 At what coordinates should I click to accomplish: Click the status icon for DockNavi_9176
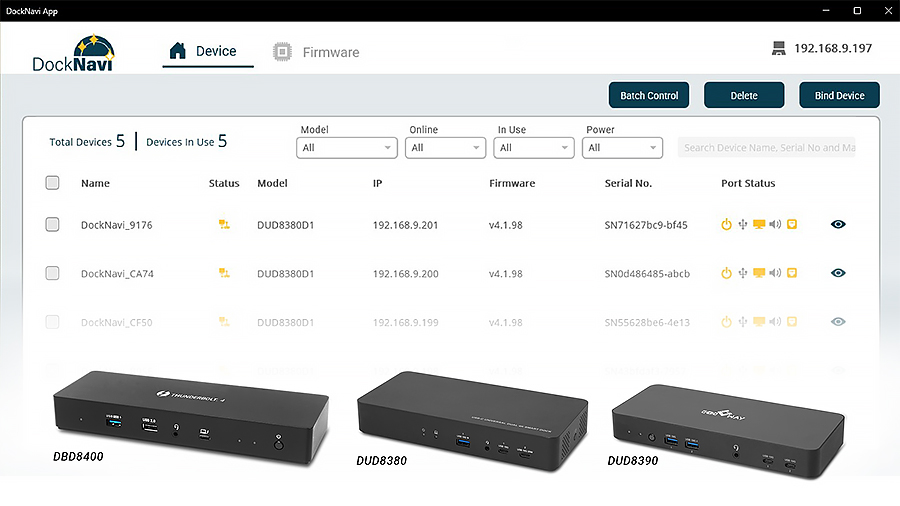point(225,225)
